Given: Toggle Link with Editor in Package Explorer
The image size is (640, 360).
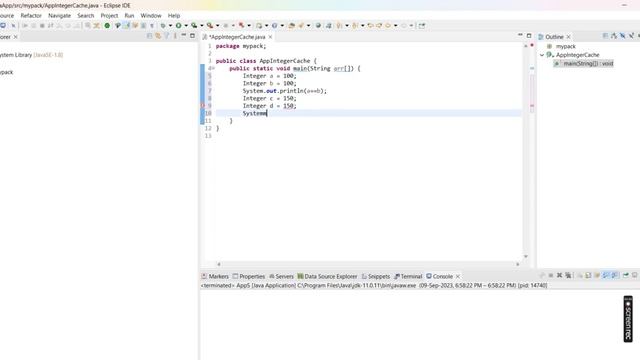Looking at the screenshot, I should coord(158,36).
